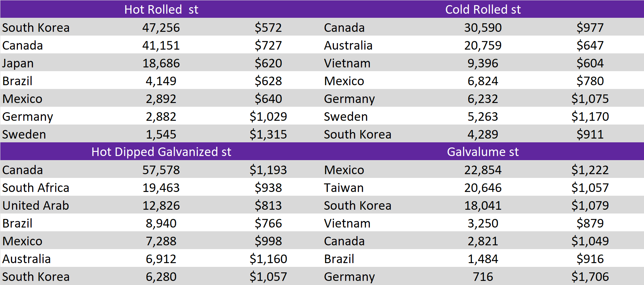The height and width of the screenshot is (285, 644).
Task: Select the Hot Dipped Galvanized st header
Action: coord(161,152)
